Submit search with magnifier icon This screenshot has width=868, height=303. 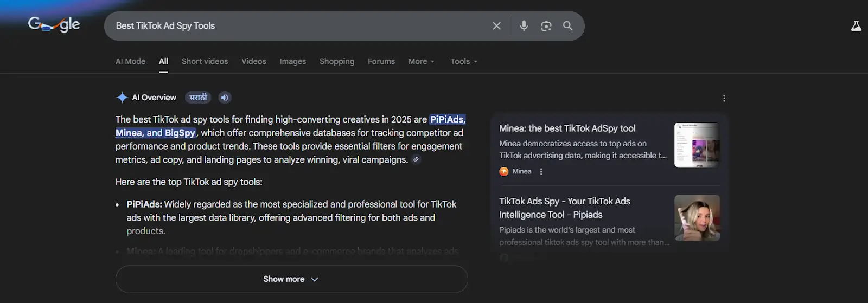(567, 26)
